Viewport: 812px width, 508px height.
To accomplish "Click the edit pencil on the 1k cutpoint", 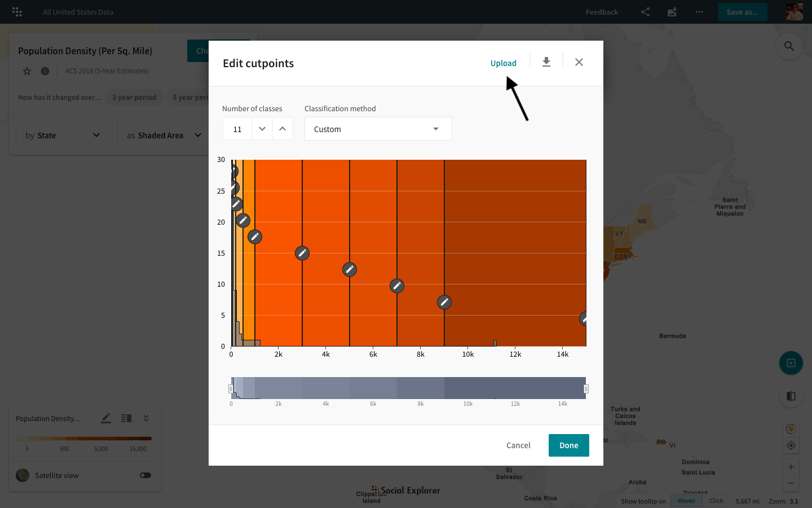I will click(255, 237).
